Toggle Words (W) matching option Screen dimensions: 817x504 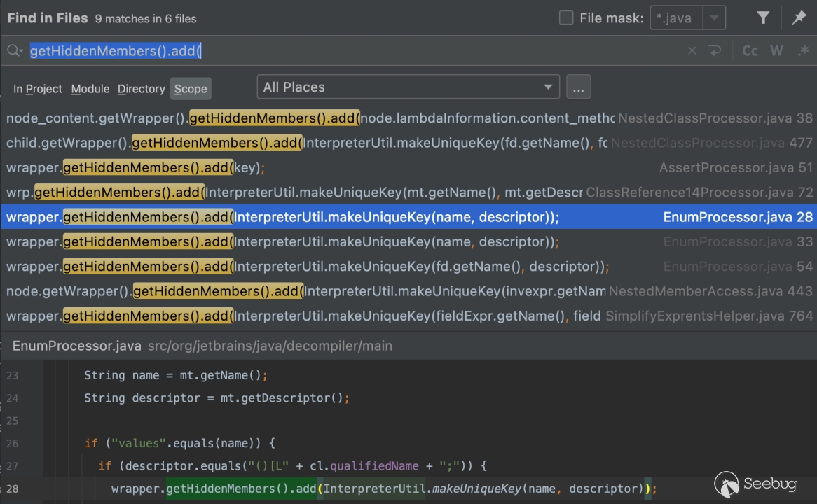[776, 51]
